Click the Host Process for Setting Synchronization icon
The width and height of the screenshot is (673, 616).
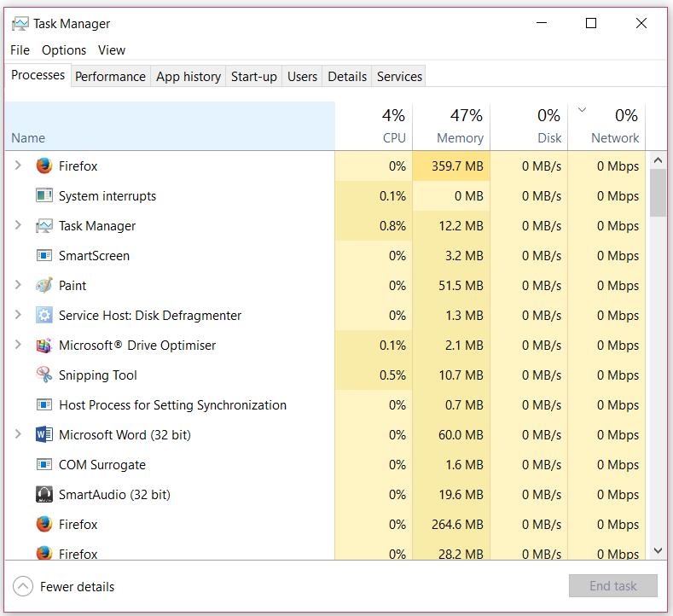tap(44, 404)
